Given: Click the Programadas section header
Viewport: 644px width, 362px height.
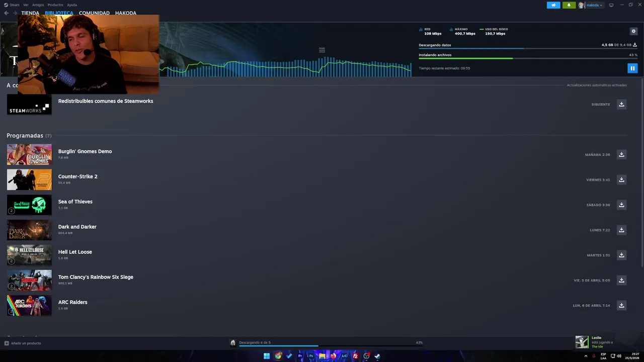Looking at the screenshot, I should (29, 135).
